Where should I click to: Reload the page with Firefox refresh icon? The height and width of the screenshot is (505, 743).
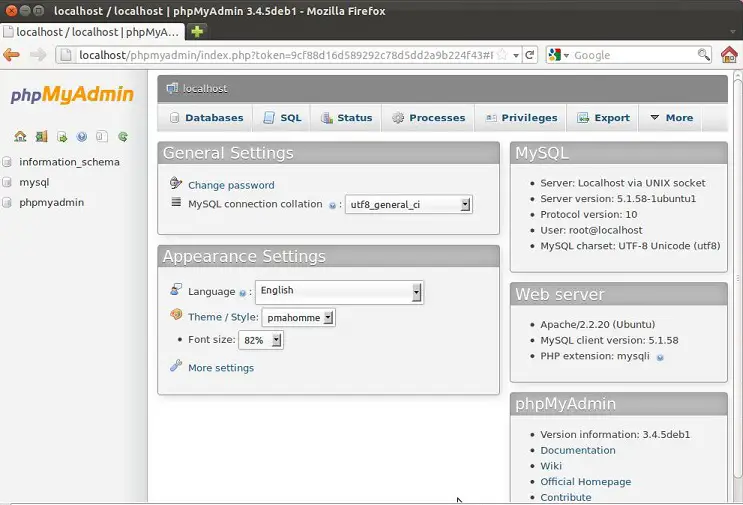pos(530,55)
